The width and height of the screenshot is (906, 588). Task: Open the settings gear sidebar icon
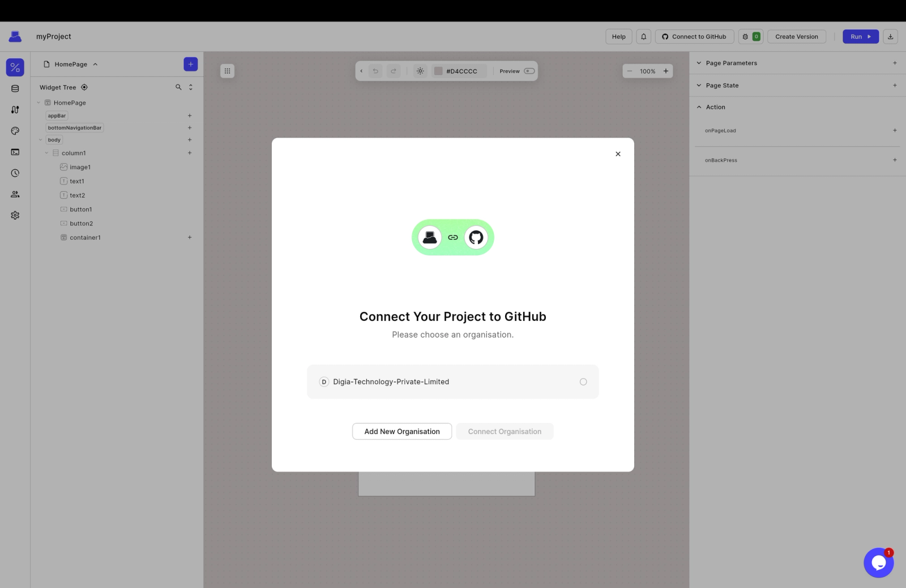point(15,216)
